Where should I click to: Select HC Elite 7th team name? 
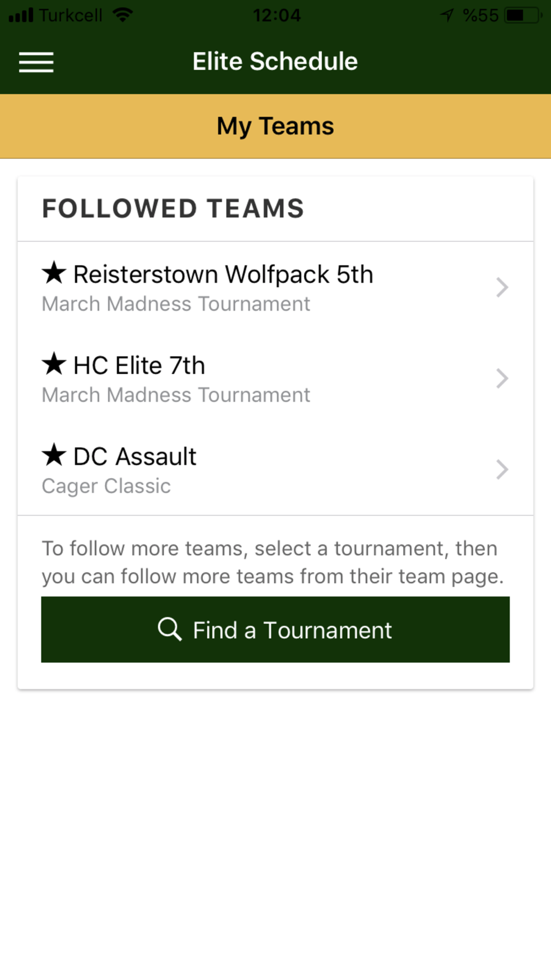139,365
